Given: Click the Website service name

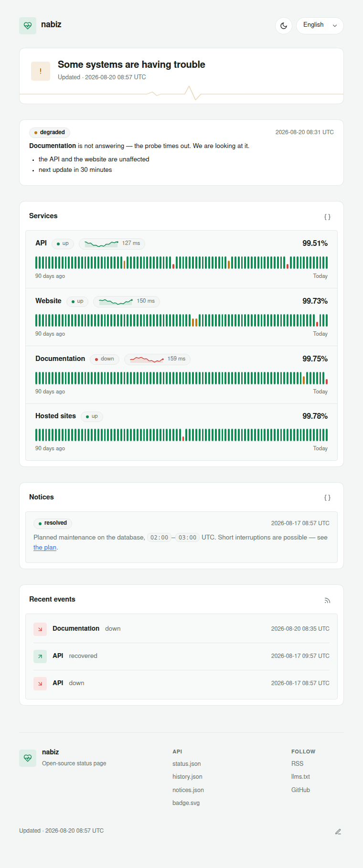Looking at the screenshot, I should tap(48, 301).
